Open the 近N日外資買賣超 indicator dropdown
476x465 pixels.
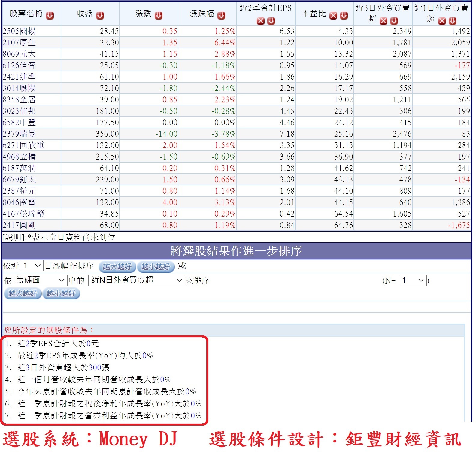point(137,280)
